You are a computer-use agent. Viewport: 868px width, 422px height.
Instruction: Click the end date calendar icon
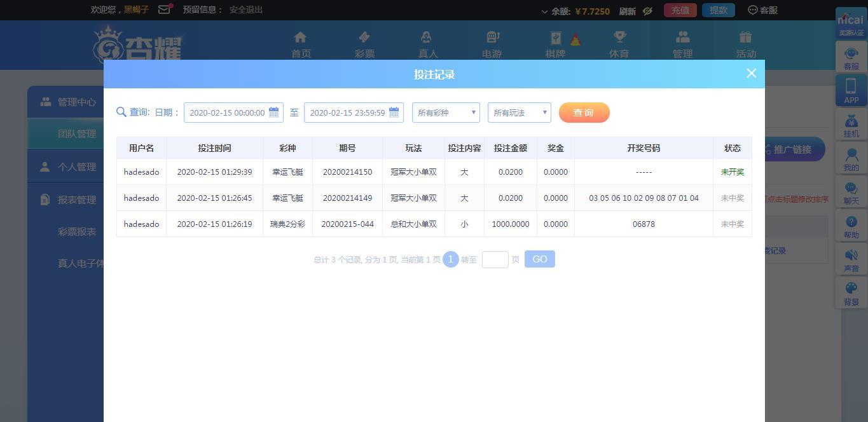pyautogui.click(x=394, y=112)
